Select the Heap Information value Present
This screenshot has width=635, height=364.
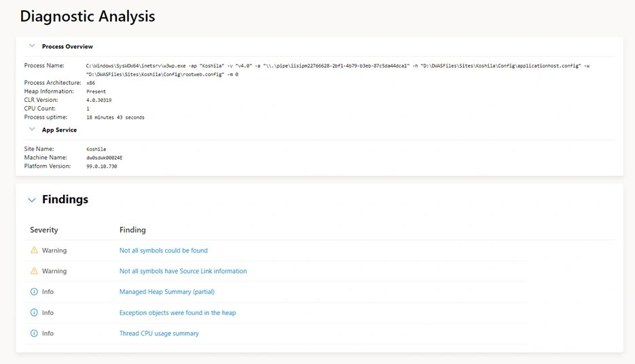[96, 92]
